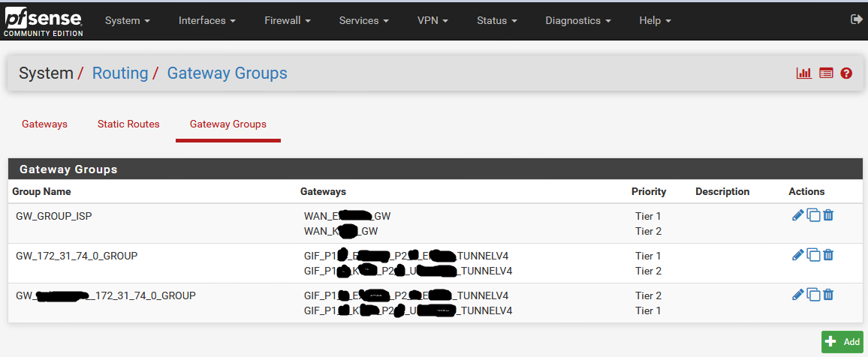Screen dimensions: 868x357
Task: Edit the GW_GROUP_ISP gateway group
Action: pos(797,215)
